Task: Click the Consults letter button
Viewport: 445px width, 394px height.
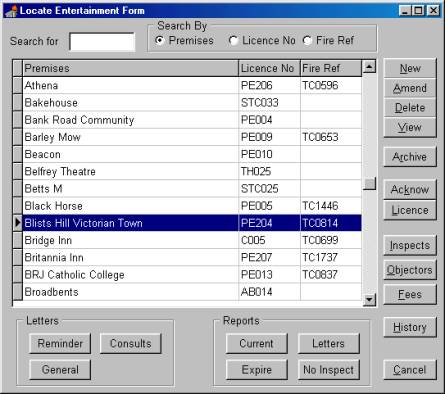Action: pyautogui.click(x=131, y=343)
